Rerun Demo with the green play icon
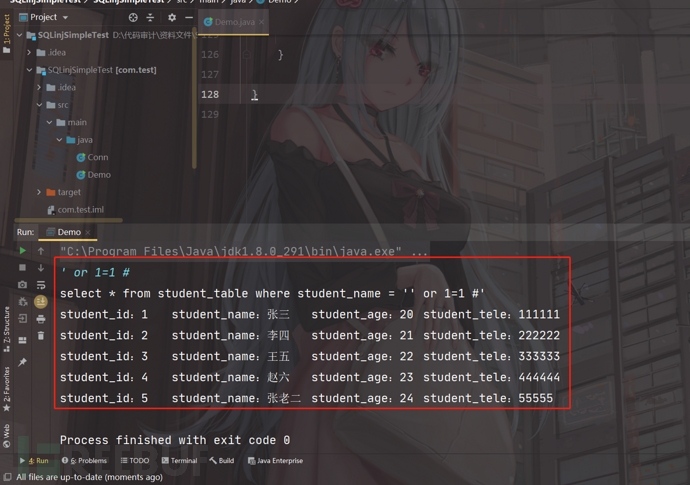The width and height of the screenshot is (690, 485). (x=22, y=250)
